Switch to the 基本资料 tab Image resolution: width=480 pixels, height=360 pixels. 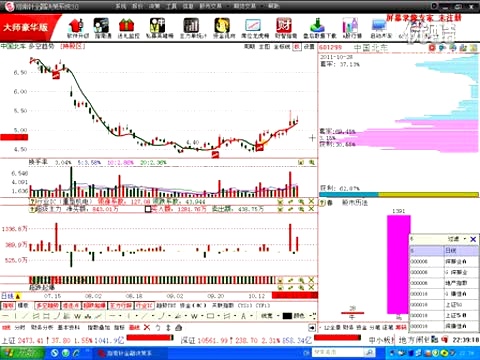[69, 328]
